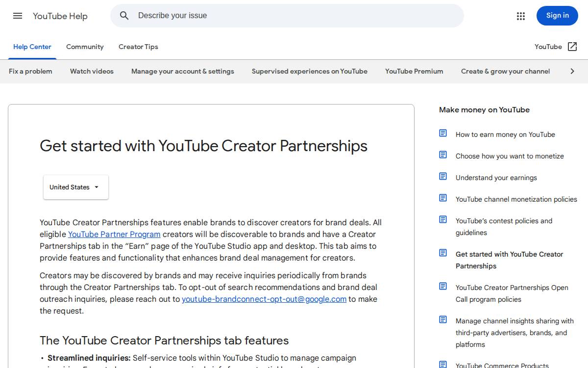Viewport: 588px width, 368px height.
Task: Open YouTube Commerce Products article
Action: (502, 365)
